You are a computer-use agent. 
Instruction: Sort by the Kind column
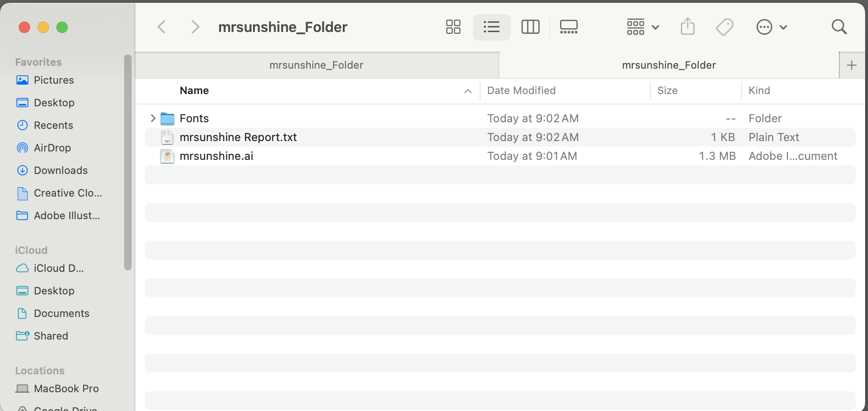(759, 90)
